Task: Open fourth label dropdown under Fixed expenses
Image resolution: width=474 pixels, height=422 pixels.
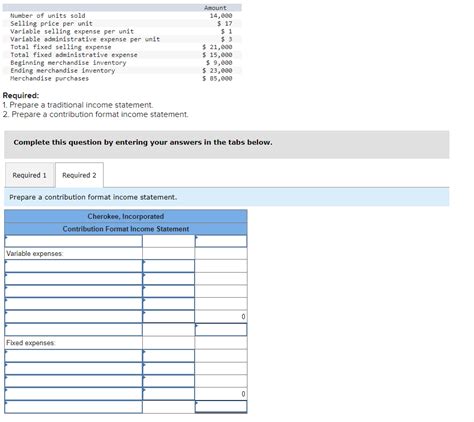Action: pyautogui.click(x=73, y=394)
